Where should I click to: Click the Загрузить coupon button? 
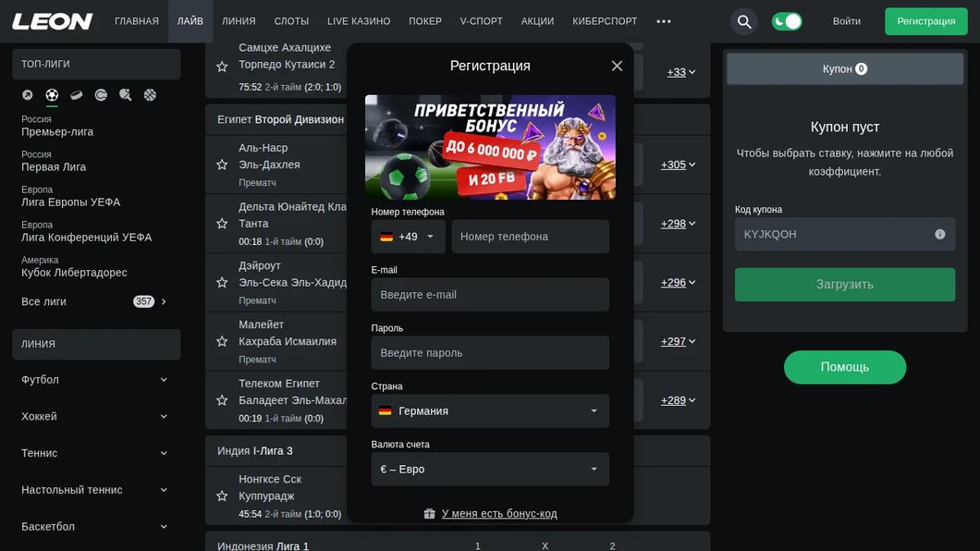(845, 285)
